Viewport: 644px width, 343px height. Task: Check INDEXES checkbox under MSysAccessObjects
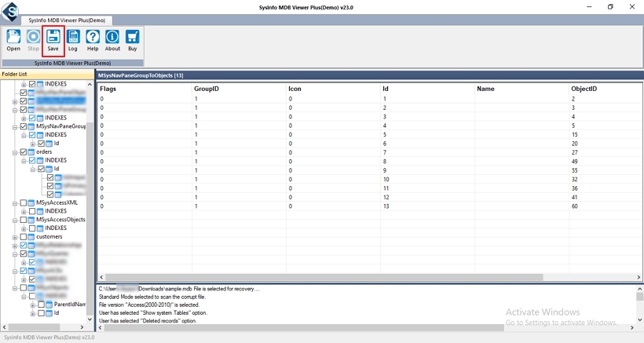click(x=32, y=228)
